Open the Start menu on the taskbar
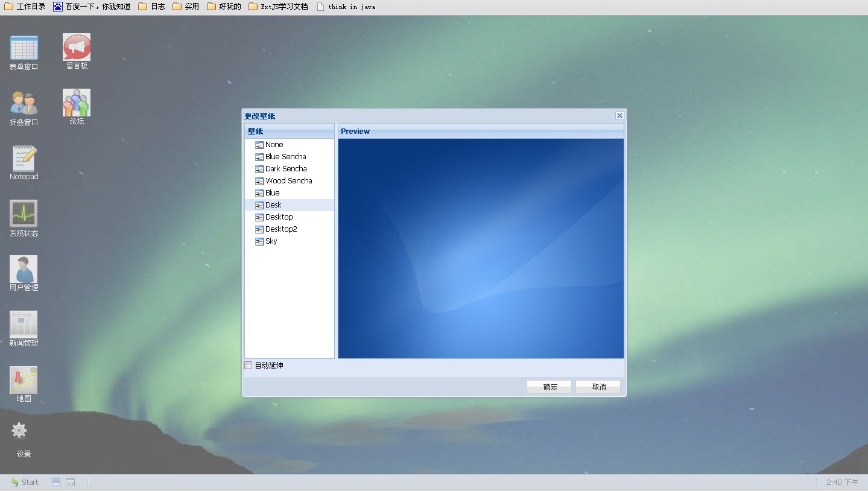The image size is (868, 491). (x=25, y=482)
